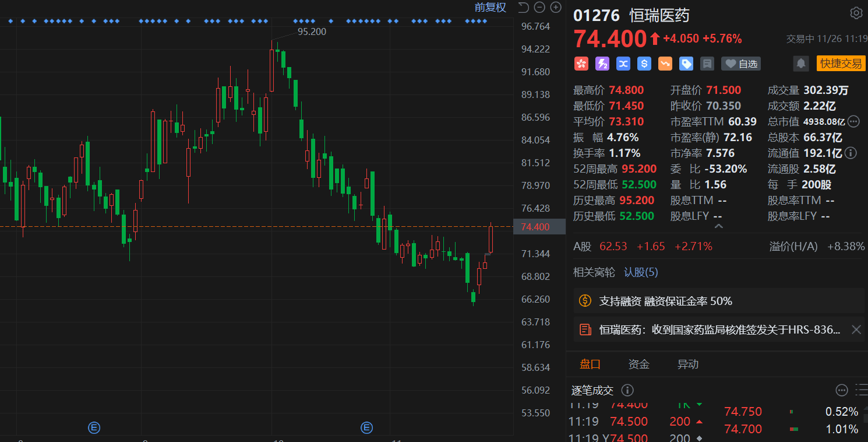Open settings gear beside stock name
Screen dimensions: 868x442
tap(856, 13)
